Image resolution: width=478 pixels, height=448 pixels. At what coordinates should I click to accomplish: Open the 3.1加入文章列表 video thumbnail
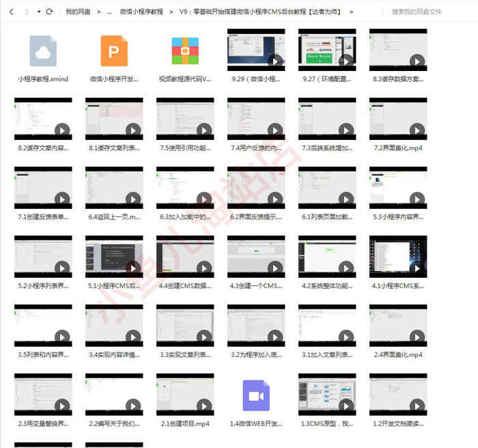pyautogui.click(x=327, y=325)
